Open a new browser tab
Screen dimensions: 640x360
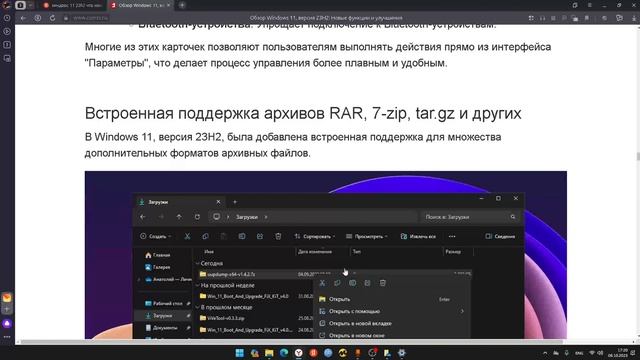(x=182, y=5)
